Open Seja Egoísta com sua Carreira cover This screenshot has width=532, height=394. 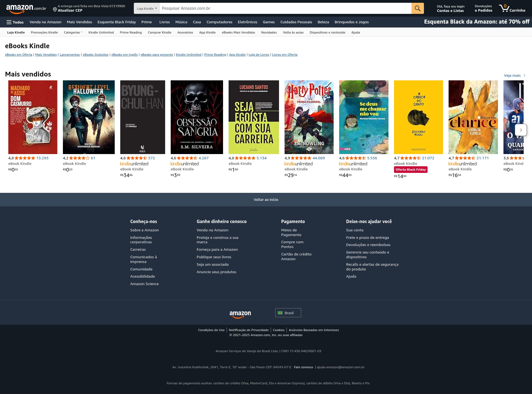coord(254,117)
